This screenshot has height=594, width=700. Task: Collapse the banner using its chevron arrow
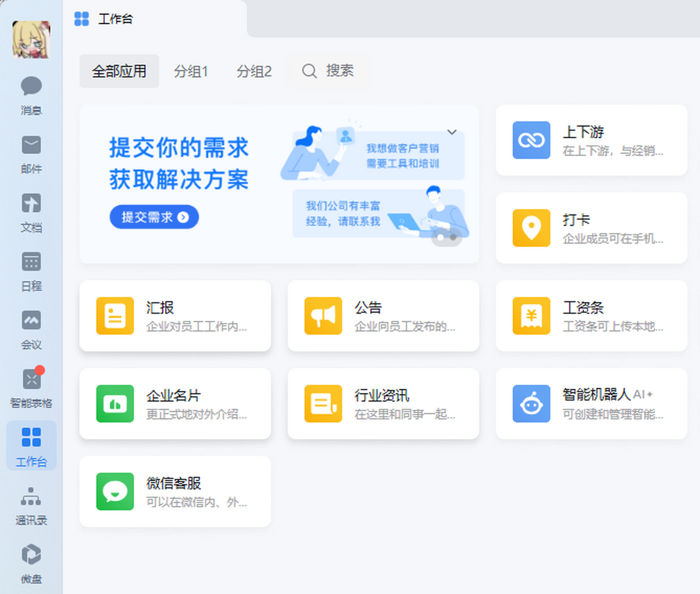tap(453, 132)
